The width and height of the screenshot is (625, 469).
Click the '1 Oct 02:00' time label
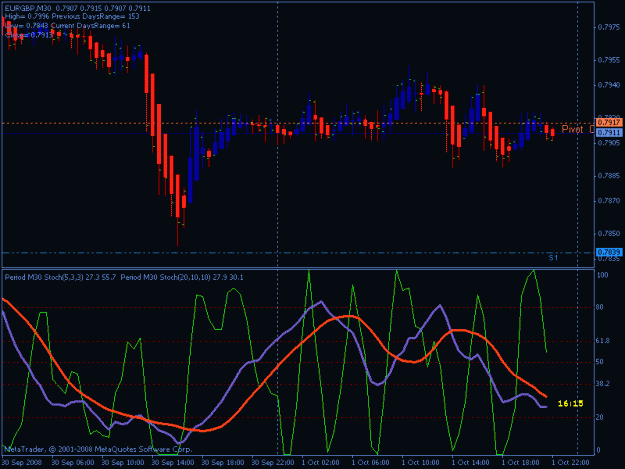pyautogui.click(x=320, y=463)
